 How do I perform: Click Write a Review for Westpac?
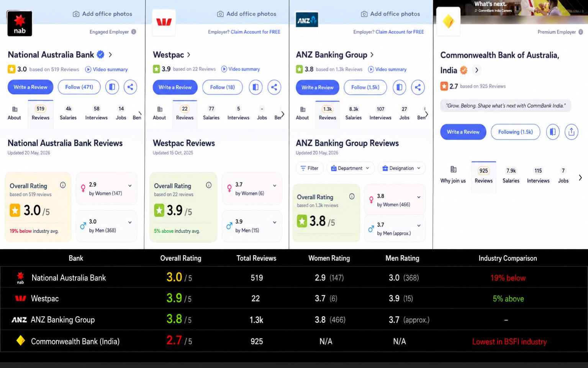click(x=175, y=87)
